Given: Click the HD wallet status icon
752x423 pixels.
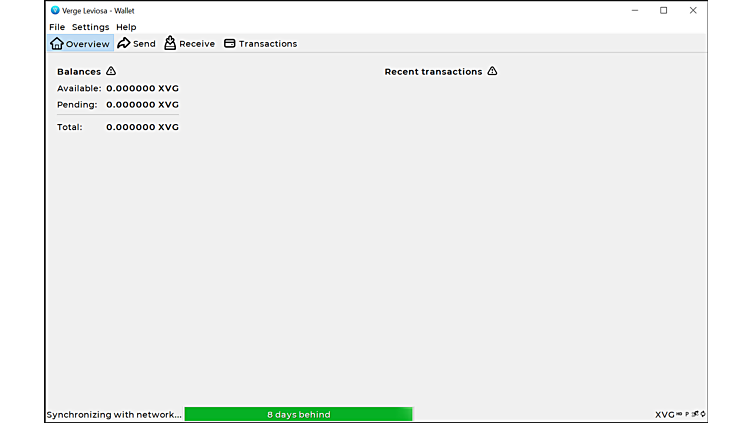Looking at the screenshot, I should pos(680,414).
